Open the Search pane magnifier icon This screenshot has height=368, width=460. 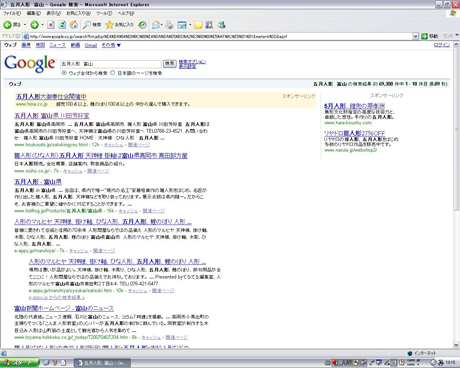click(87, 25)
